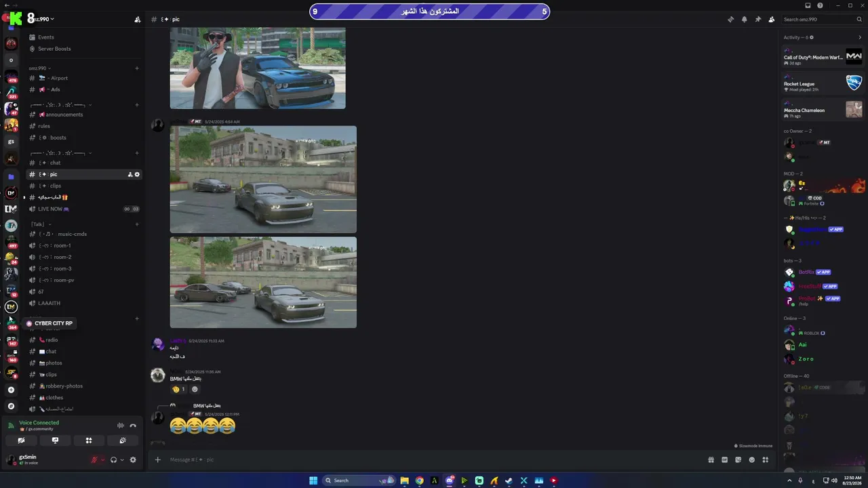Click the search field for omz.990
The image size is (868, 488).
(x=822, y=19)
